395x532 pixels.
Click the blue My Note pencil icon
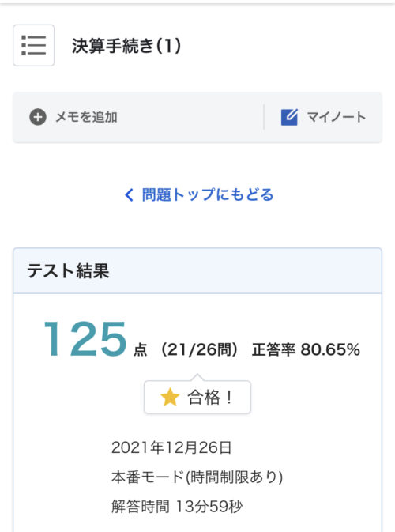[289, 118]
